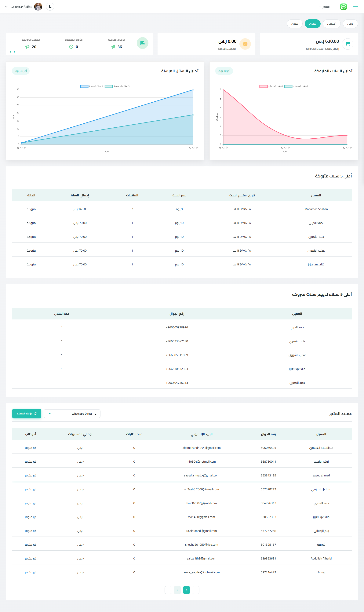The width and height of the screenshot is (364, 612).
Task: Click the hamburger menu icon top right
Action: pyautogui.click(x=356, y=7)
